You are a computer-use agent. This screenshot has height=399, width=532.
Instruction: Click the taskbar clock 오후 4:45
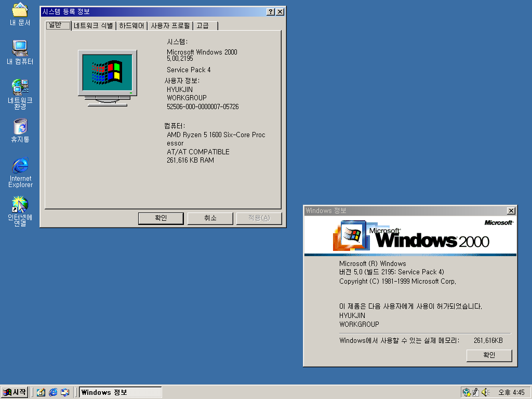click(x=511, y=392)
